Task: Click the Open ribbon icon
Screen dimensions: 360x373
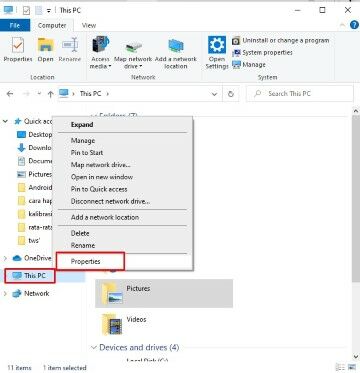Action: [45, 50]
